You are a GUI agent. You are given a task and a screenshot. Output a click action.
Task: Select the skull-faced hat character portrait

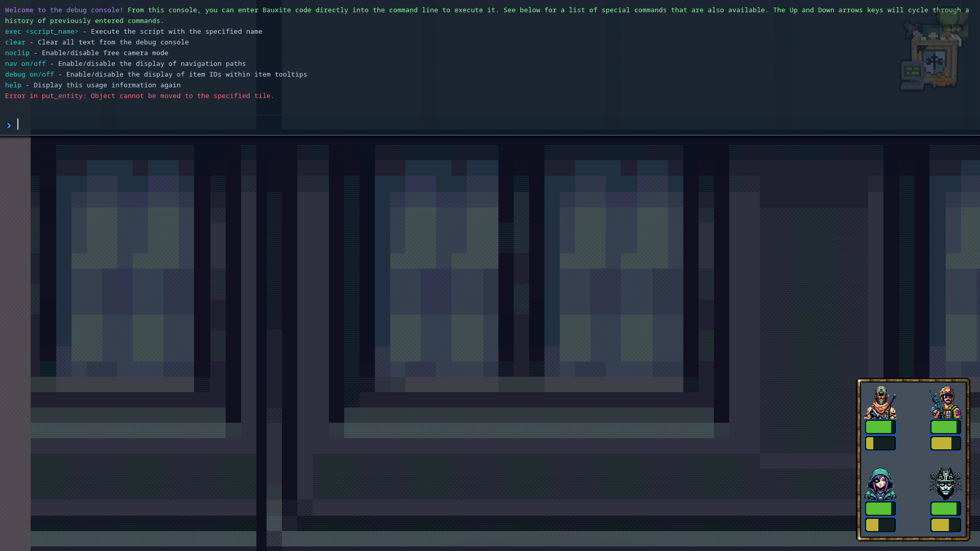pyautogui.click(x=946, y=484)
